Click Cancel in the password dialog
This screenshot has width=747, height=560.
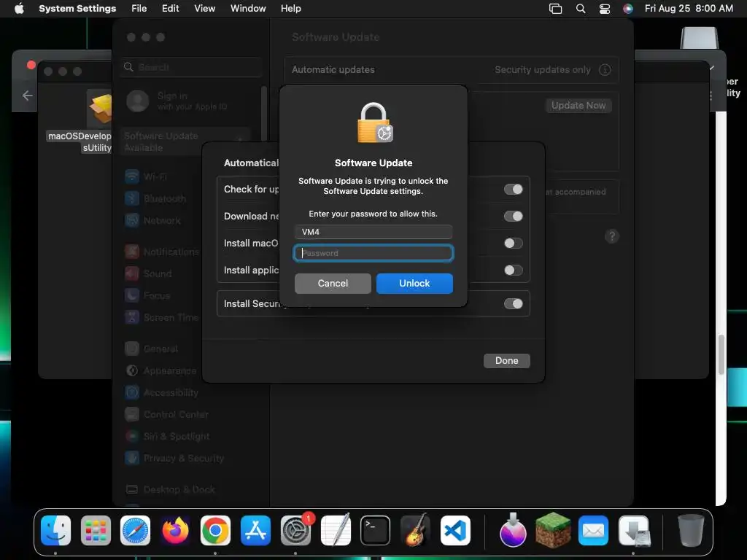333,284
